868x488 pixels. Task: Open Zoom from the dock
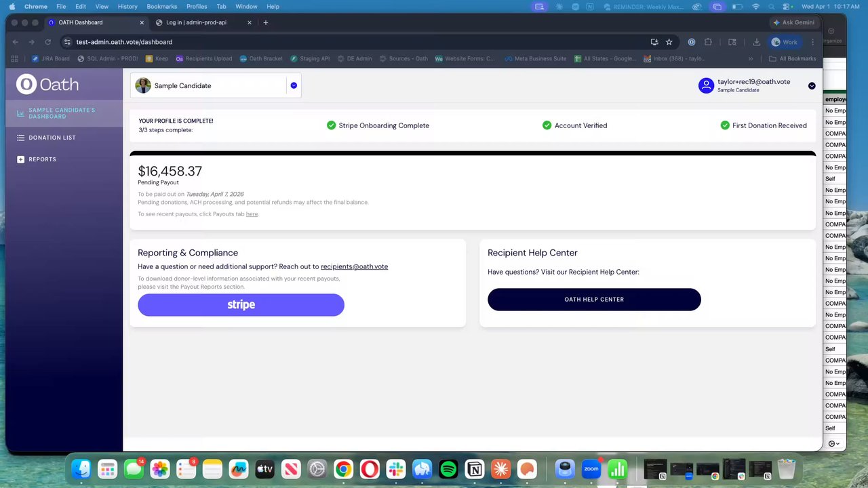[x=591, y=469]
